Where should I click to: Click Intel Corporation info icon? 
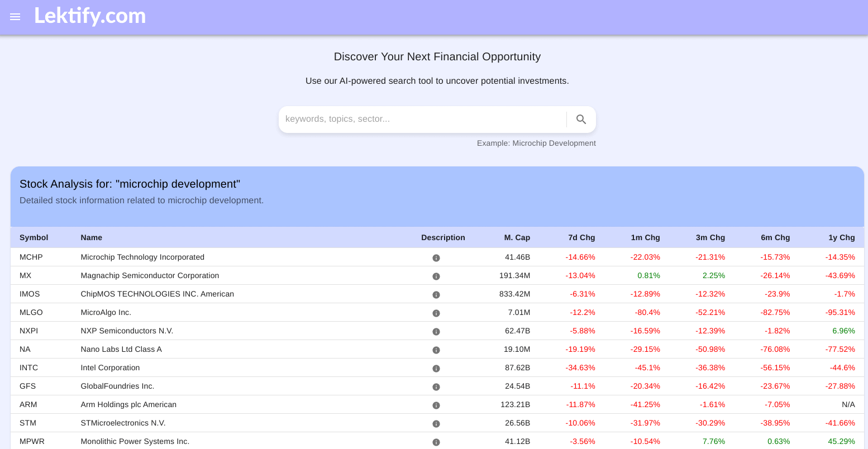pos(436,369)
